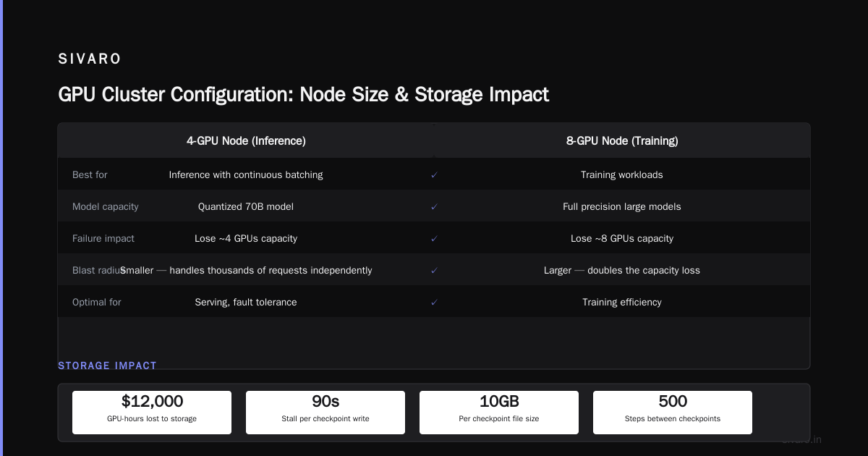
Task: Click the checkmark in the Optimal for row
Action: pyautogui.click(x=434, y=303)
